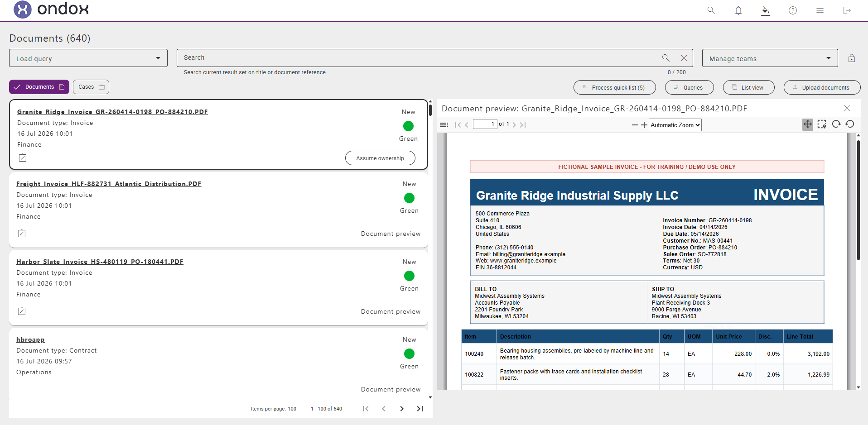The width and height of the screenshot is (868, 425).
Task: Open the hamburger menu icon in header
Action: (820, 10)
